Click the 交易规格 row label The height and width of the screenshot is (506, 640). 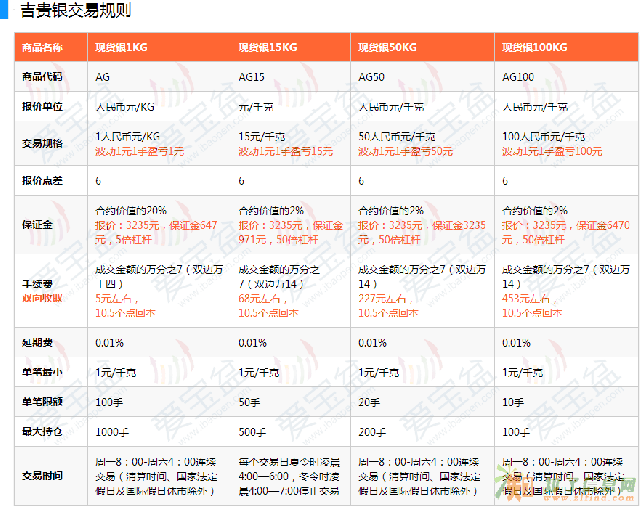(x=42, y=143)
